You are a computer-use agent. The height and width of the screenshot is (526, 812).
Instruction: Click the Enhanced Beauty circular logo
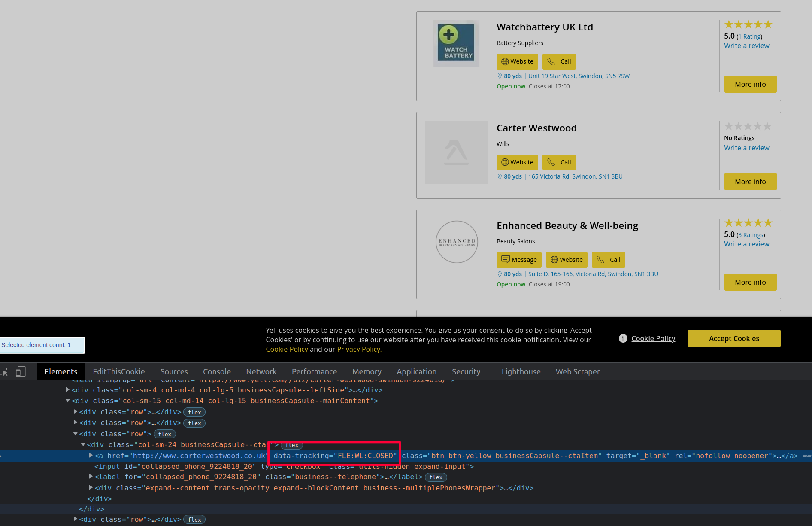(457, 242)
